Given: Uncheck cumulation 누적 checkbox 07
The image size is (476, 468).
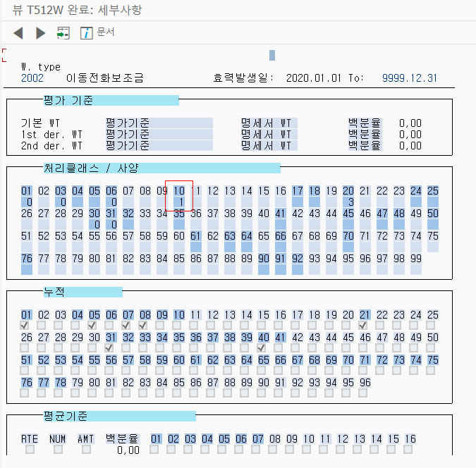Looking at the screenshot, I should 126,326.
